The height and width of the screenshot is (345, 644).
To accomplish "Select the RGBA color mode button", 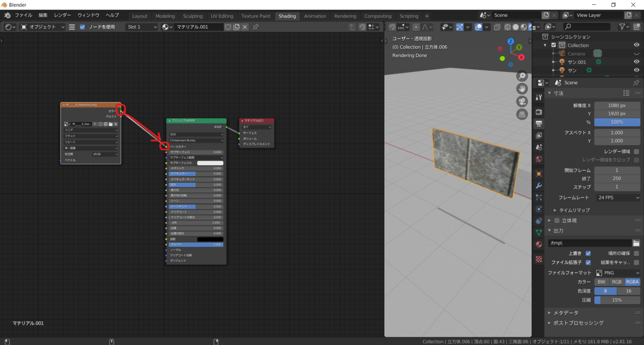I will (632, 282).
